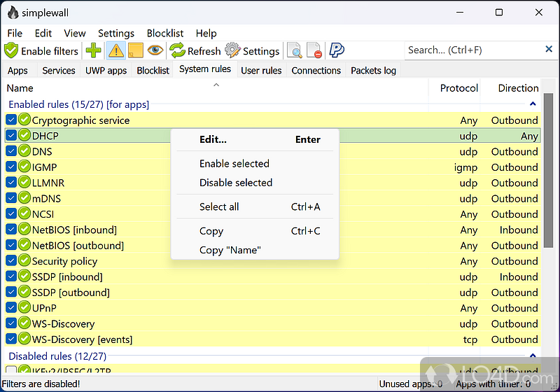
Task: Switch to the Connections tab
Action: (x=316, y=71)
